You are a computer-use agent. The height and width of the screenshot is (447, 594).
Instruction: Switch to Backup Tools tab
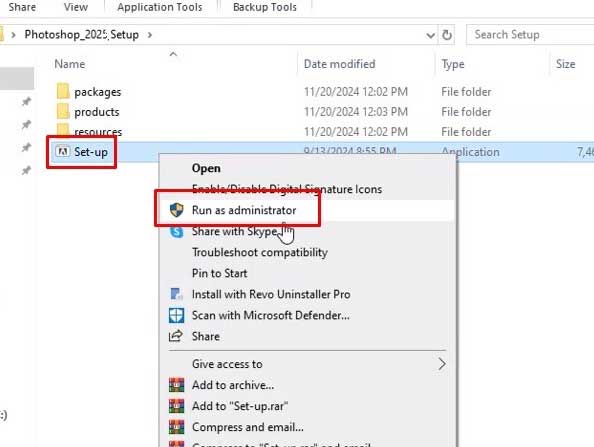[265, 7]
